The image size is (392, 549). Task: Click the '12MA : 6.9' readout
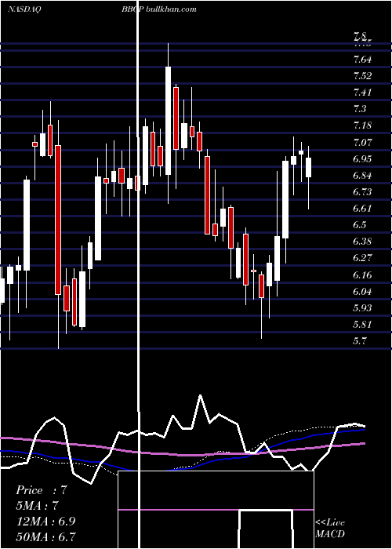pos(45,521)
